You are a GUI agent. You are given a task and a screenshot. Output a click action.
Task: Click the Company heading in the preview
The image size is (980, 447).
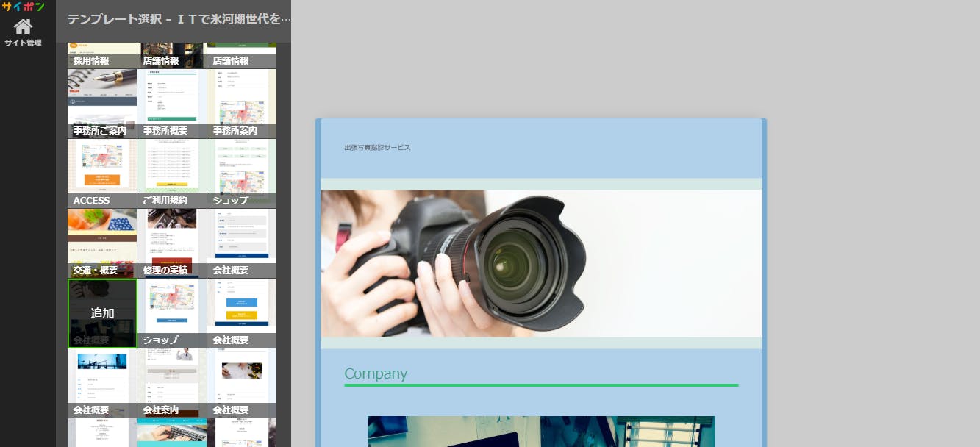click(x=376, y=373)
